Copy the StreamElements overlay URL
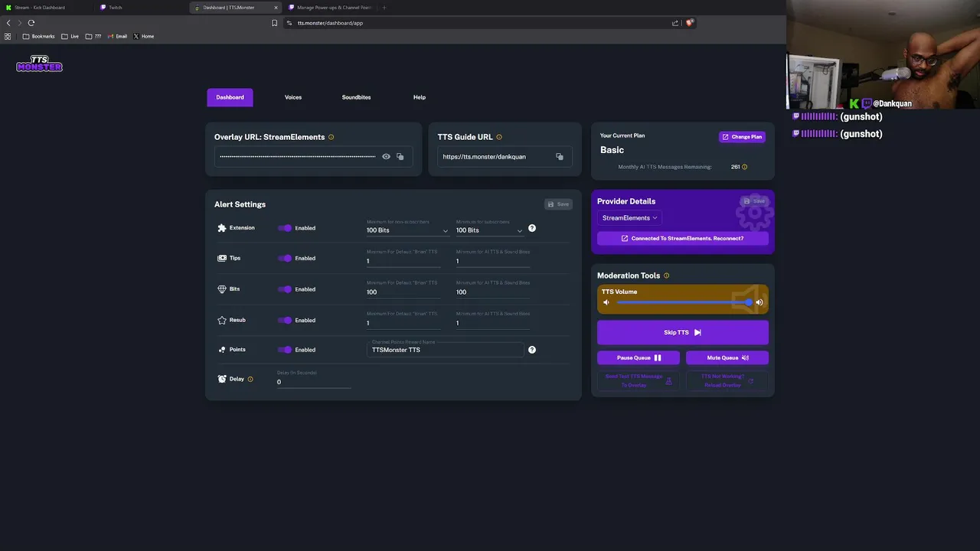980x551 pixels. (400, 157)
